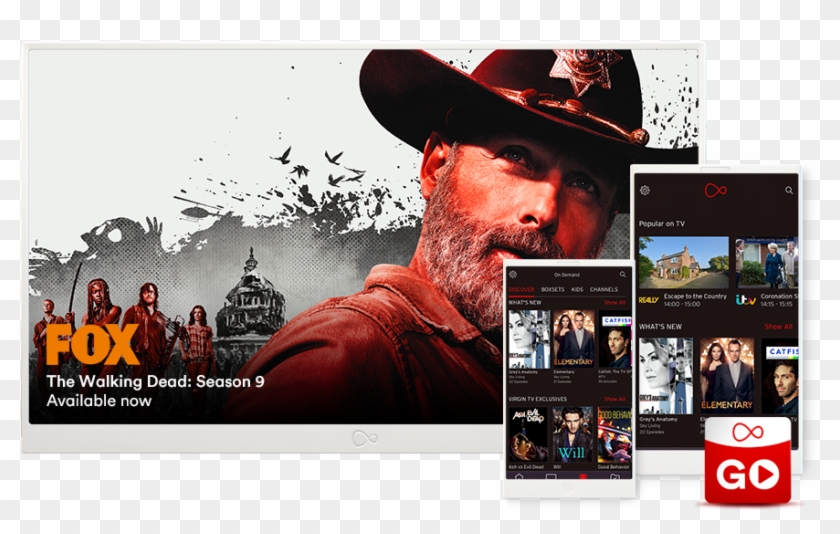This screenshot has height=534, width=840.
Task: Open settings gear on the tablet app
Action: pos(645,190)
